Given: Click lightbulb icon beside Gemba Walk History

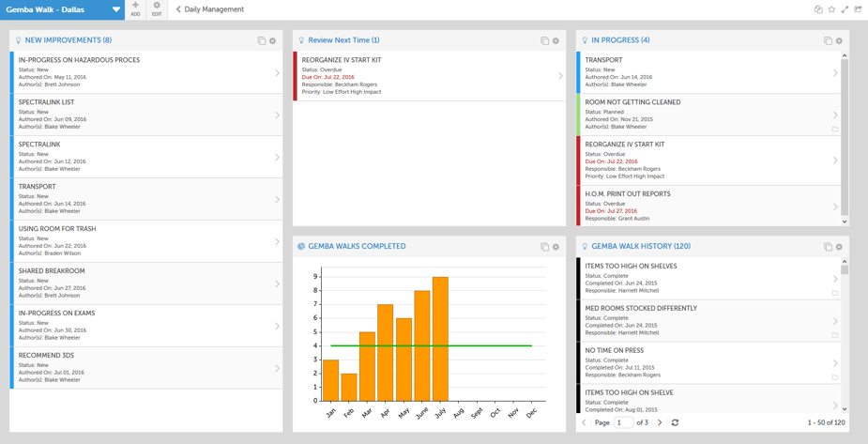Looking at the screenshot, I should point(586,246).
